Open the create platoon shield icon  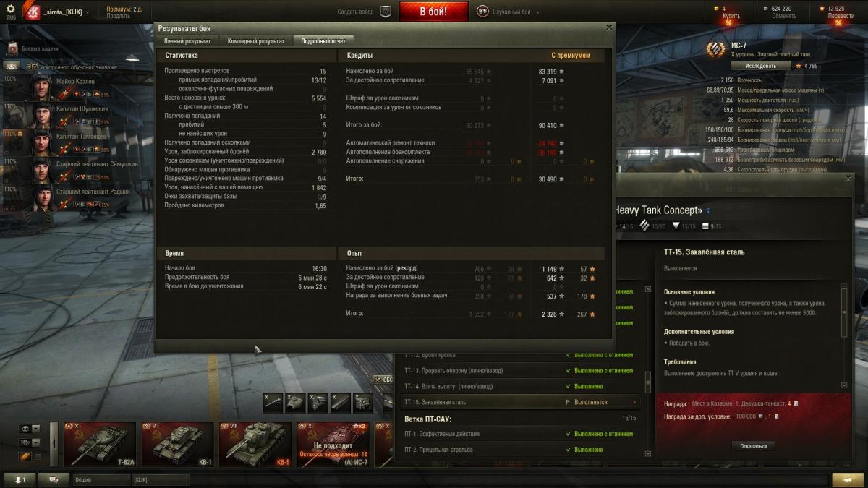pos(386,12)
